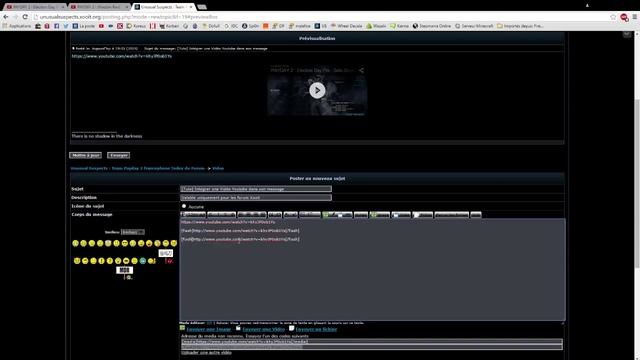
Task: Bookmark this page with the star icon
Action: pos(613,17)
